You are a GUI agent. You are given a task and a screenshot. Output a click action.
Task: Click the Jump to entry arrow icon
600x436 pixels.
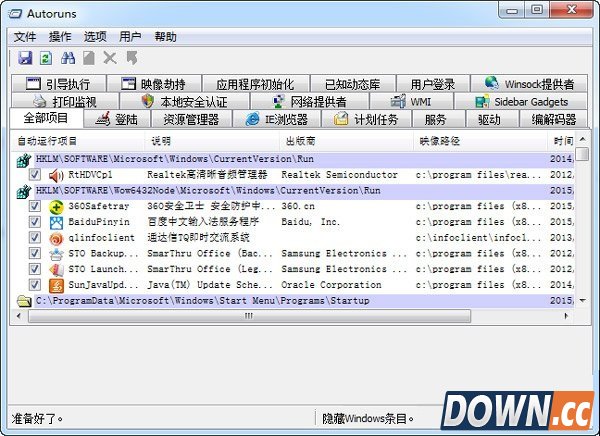[132, 58]
